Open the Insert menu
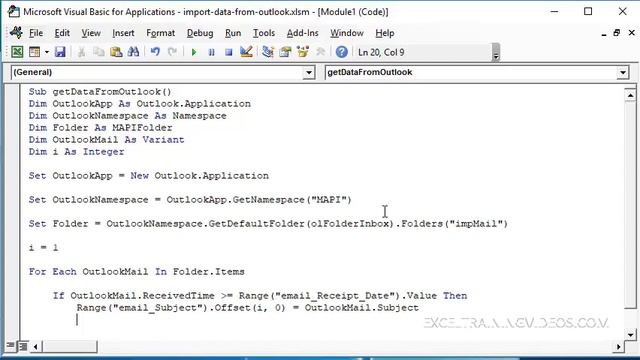 pos(123,33)
